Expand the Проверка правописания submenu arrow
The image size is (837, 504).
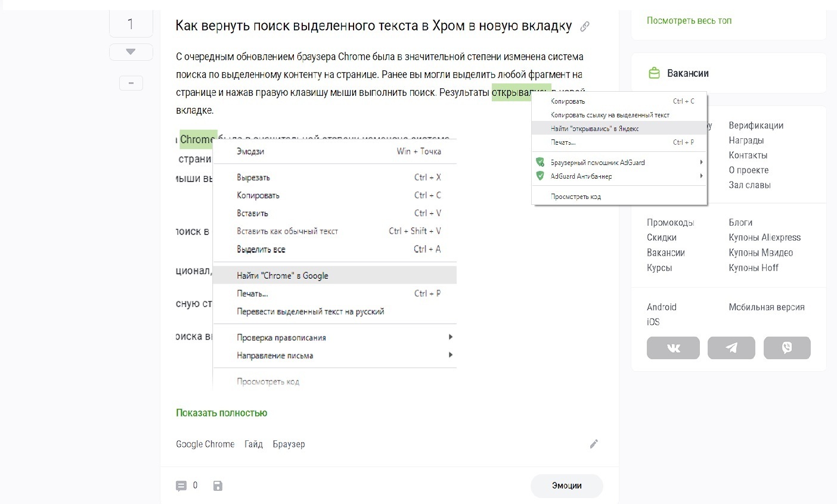pyautogui.click(x=450, y=337)
